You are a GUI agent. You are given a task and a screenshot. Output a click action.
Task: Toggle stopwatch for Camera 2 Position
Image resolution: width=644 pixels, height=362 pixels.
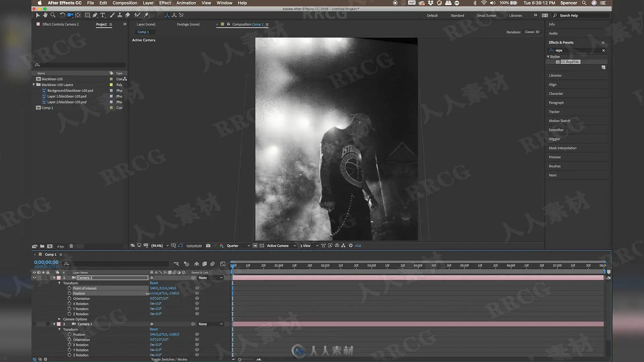tap(69, 293)
